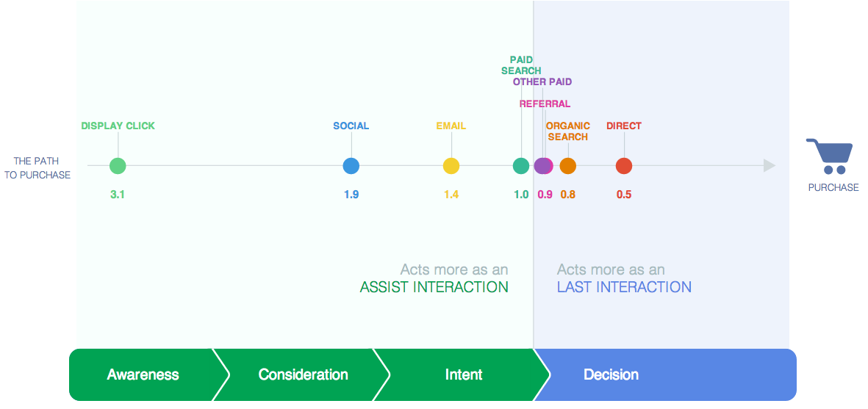Click the DISPLAY CLICK label
Viewport: 868px width, 409px height.
click(118, 126)
